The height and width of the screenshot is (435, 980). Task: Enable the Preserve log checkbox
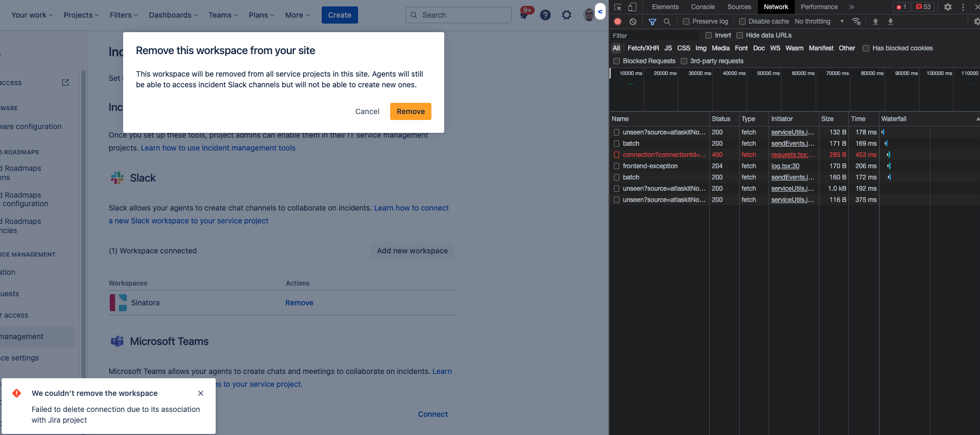[686, 21]
